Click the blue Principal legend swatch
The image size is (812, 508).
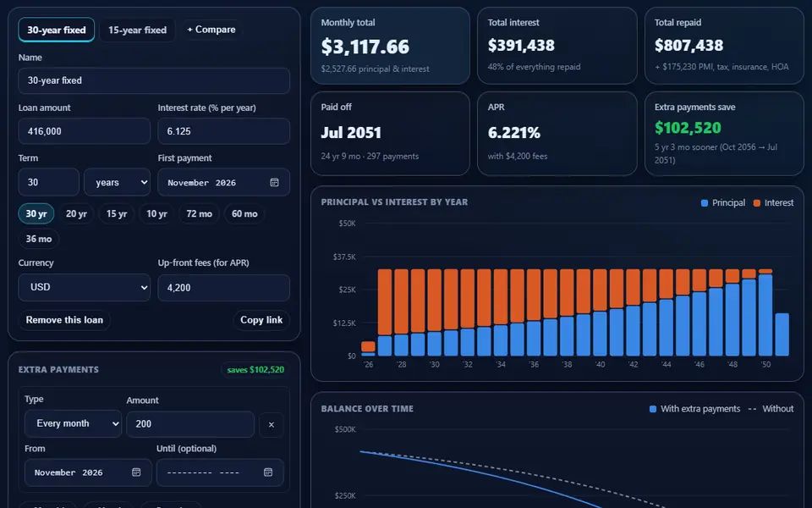coord(705,203)
